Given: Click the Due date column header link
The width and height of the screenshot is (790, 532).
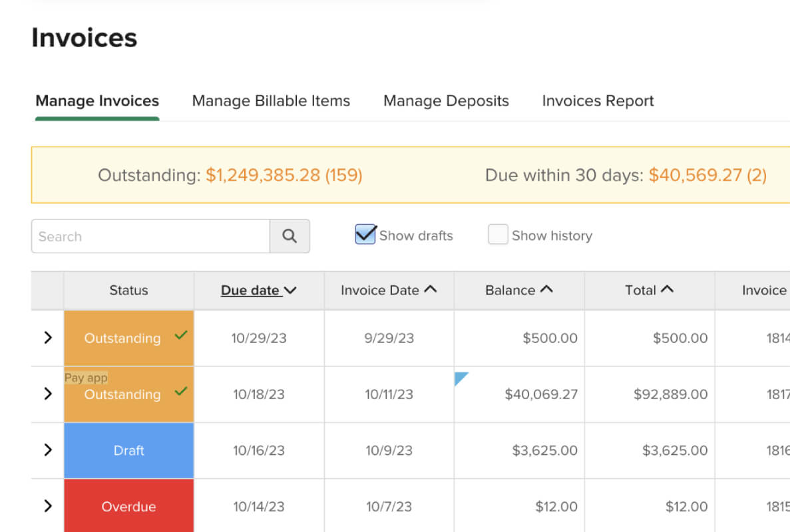Looking at the screenshot, I should pyautogui.click(x=251, y=291).
